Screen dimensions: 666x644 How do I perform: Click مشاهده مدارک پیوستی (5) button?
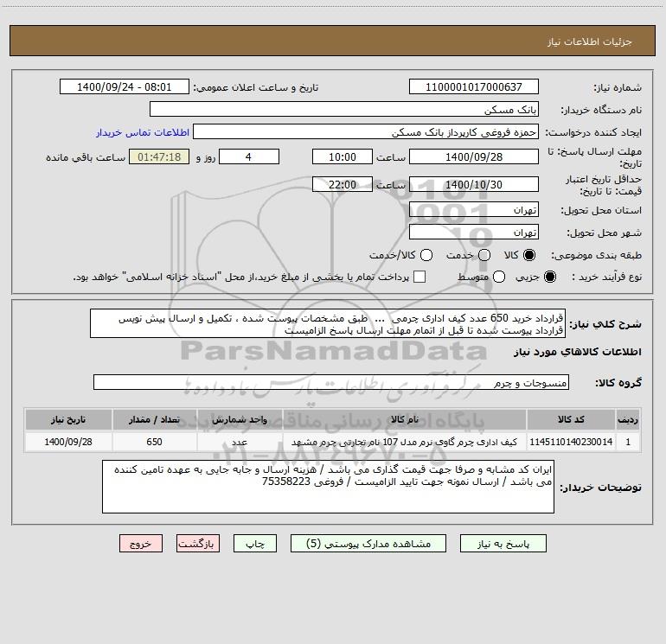[x=368, y=544]
